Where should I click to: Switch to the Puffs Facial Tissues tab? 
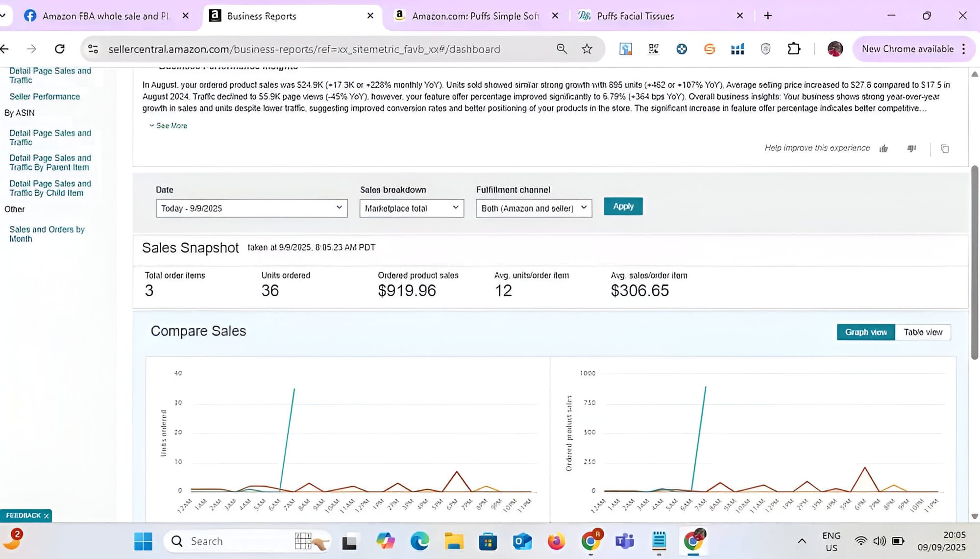pos(635,16)
